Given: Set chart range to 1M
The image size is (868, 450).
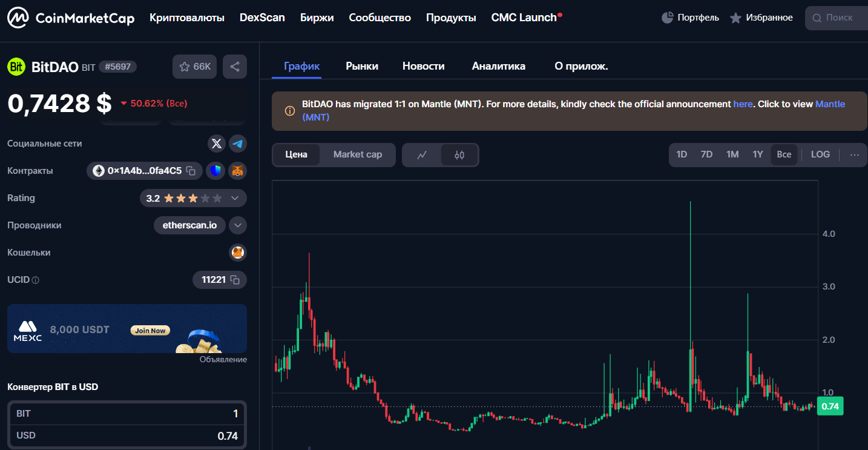Looking at the screenshot, I should (732, 154).
